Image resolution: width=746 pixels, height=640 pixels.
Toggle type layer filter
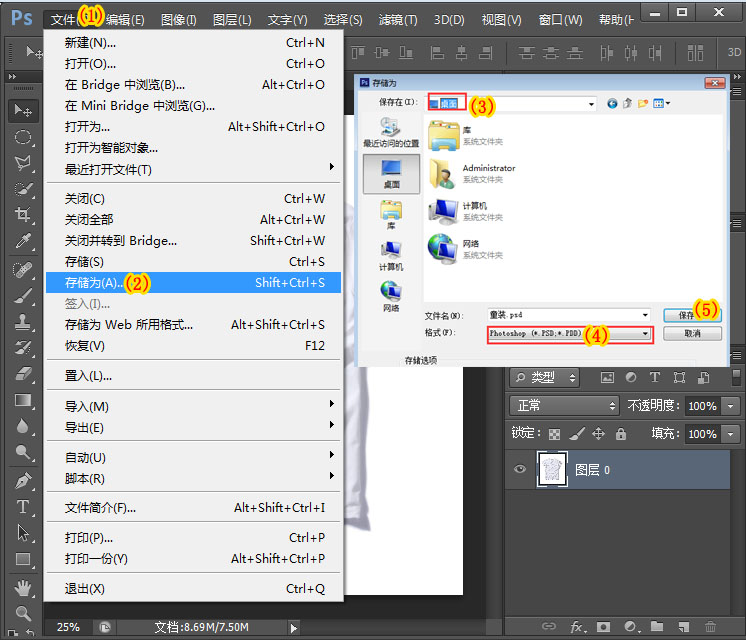click(x=655, y=377)
